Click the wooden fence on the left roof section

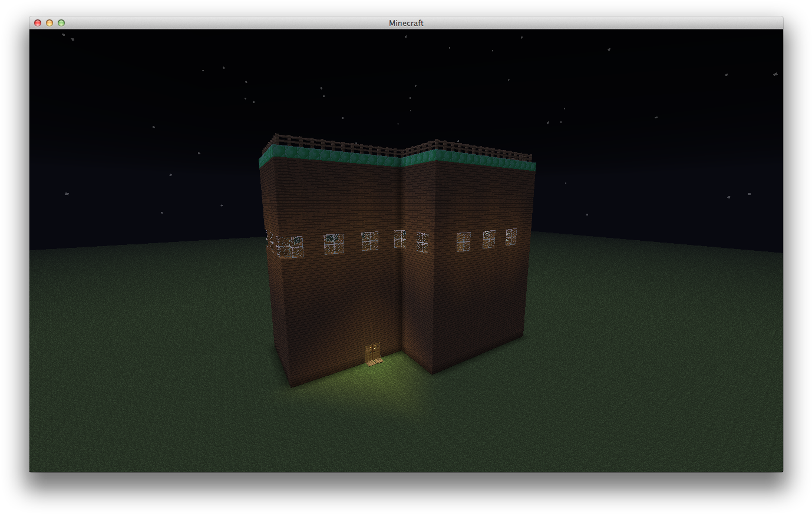[330, 144]
